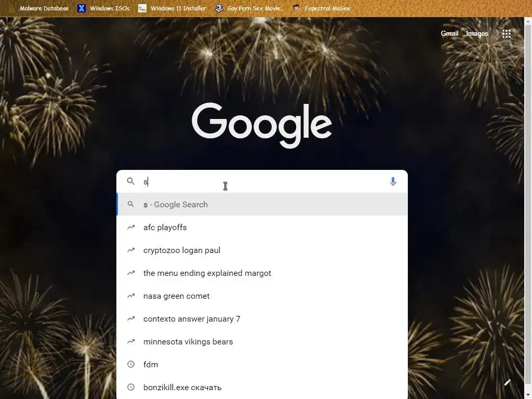This screenshot has width=532, height=399.
Task: Select 'minnesota vikings bears' suggestion
Action: (x=262, y=342)
